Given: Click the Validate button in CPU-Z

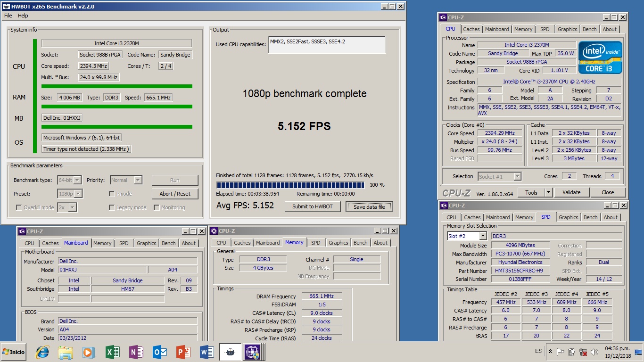Looking at the screenshot, I should (571, 192).
